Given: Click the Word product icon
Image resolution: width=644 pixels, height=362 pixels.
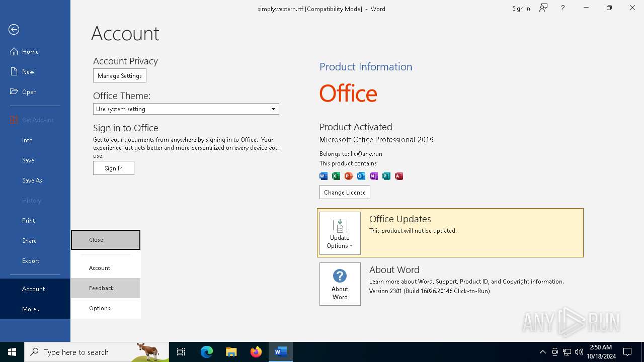Looking at the screenshot, I should pos(324,176).
